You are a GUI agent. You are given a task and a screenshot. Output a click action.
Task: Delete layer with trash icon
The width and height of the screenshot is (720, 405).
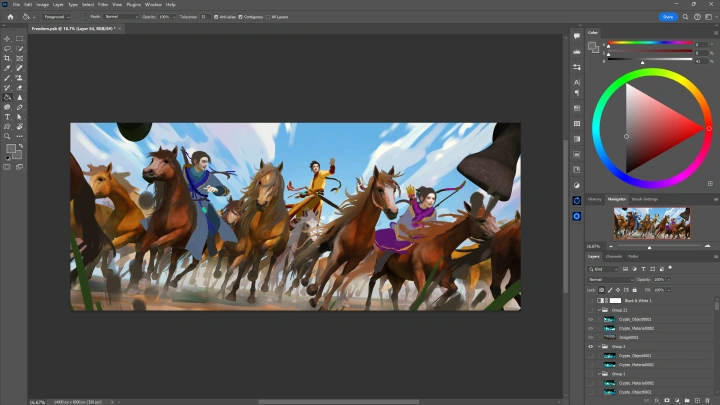pos(707,400)
